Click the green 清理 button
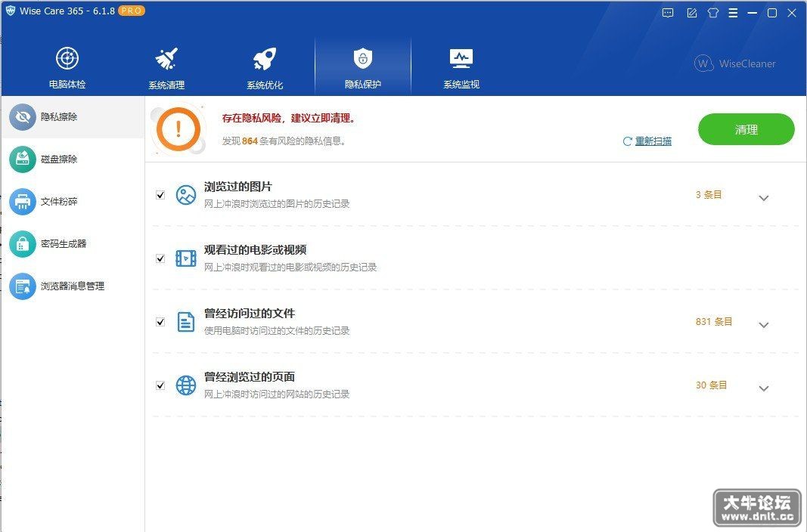807x532 pixels. click(746, 129)
